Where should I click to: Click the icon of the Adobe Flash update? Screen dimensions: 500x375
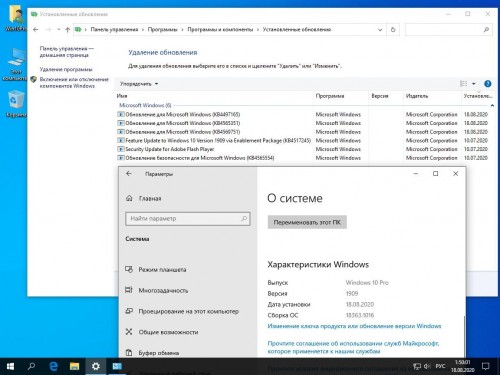tap(121, 149)
